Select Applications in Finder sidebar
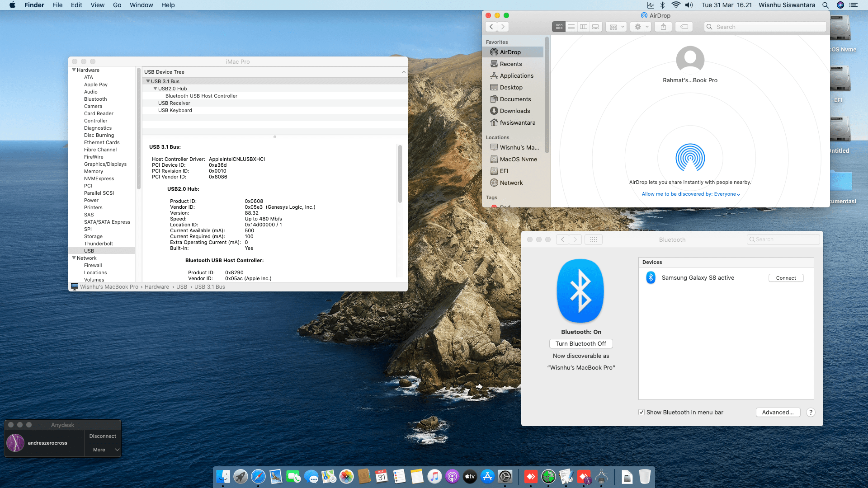 point(516,75)
